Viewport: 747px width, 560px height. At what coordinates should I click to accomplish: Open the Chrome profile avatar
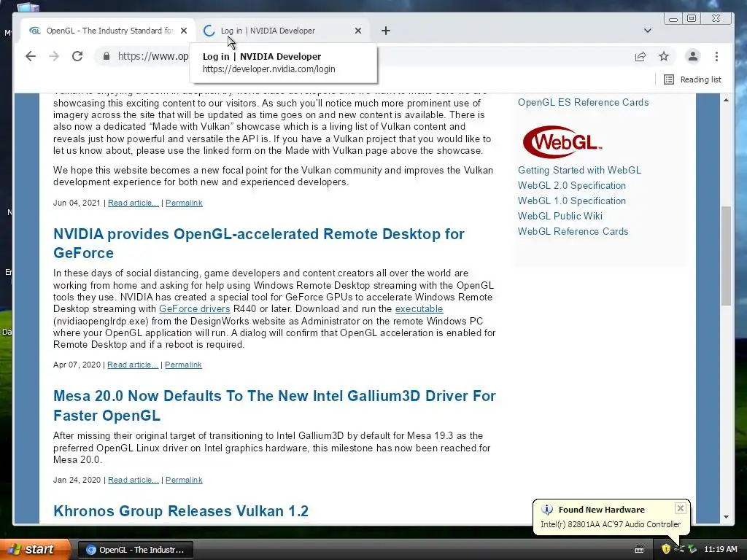[693, 56]
